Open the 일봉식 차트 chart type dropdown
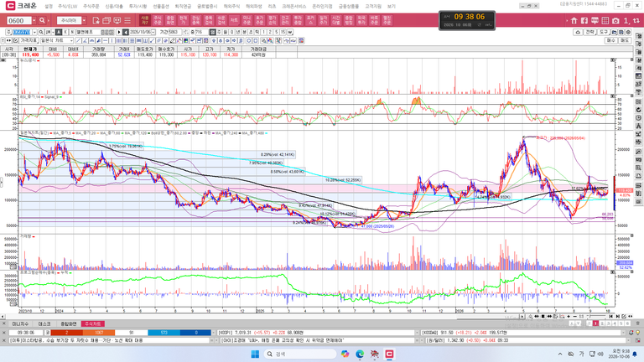The height and width of the screenshot is (362, 644). [57, 40]
